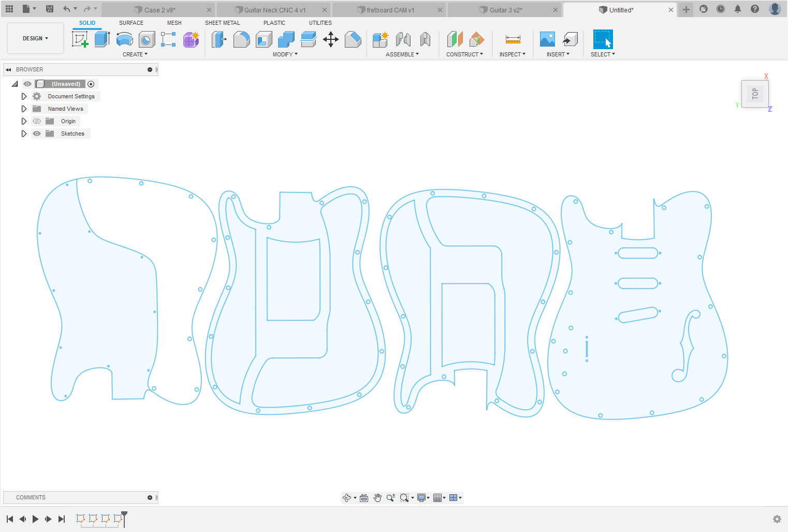The image size is (788, 532).
Task: Open the CONSTRUCT dropdown menu
Action: (464, 54)
